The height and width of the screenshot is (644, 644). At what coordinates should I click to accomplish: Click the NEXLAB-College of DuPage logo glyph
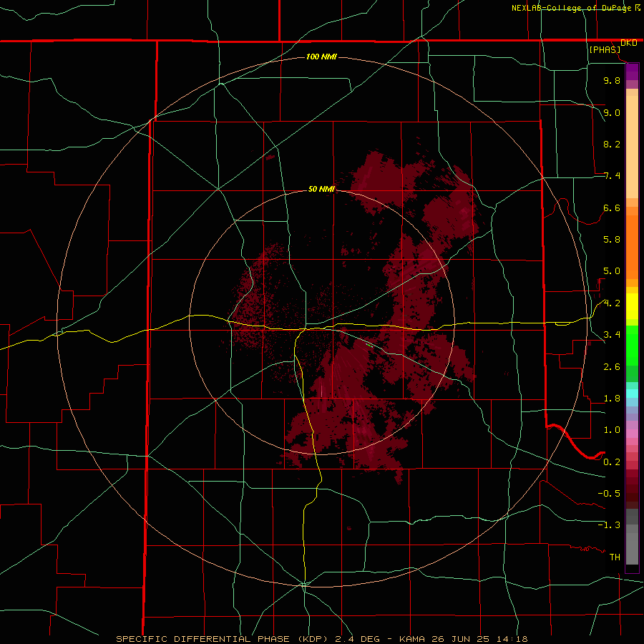coord(638,8)
